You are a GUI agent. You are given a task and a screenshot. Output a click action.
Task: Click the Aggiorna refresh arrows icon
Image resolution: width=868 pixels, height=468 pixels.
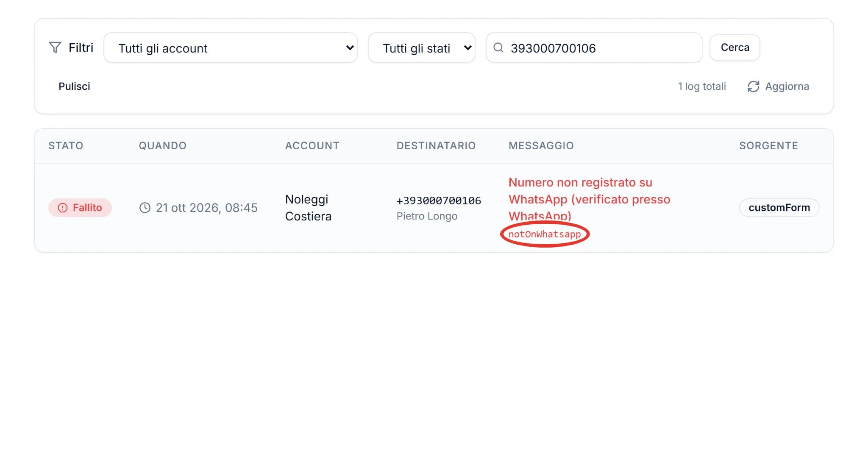click(x=753, y=86)
